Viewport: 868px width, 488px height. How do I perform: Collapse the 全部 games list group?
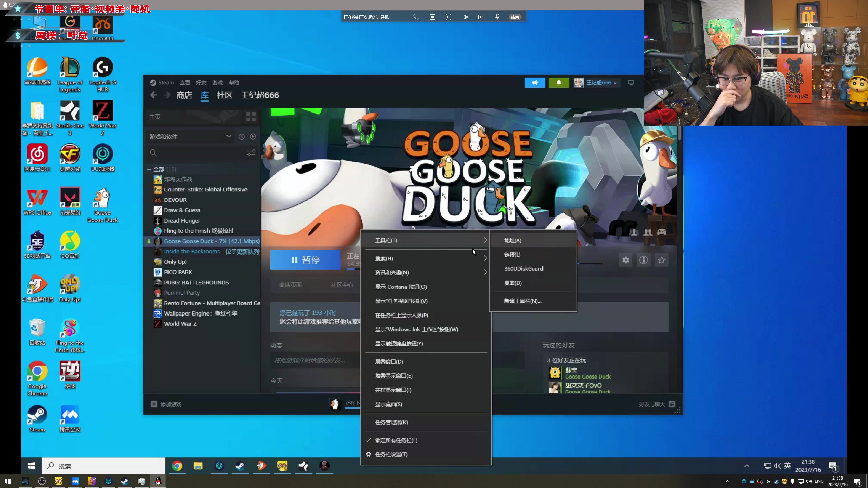point(149,169)
